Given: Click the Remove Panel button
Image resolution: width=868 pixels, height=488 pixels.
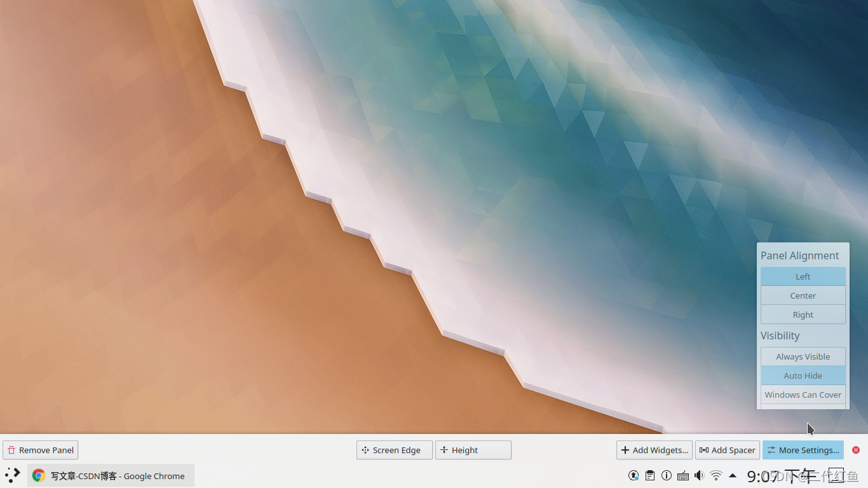Looking at the screenshot, I should [41, 450].
